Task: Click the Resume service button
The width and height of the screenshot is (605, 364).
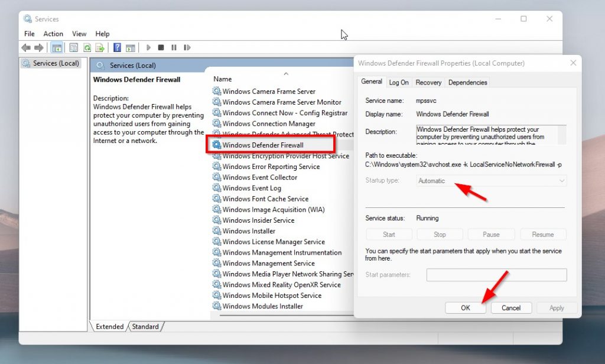Action: (543, 235)
